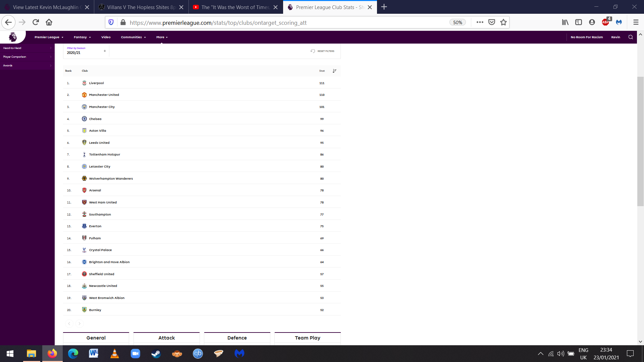Open Microsoft Word from the taskbar
This screenshot has height=362, width=644.
coord(94,354)
